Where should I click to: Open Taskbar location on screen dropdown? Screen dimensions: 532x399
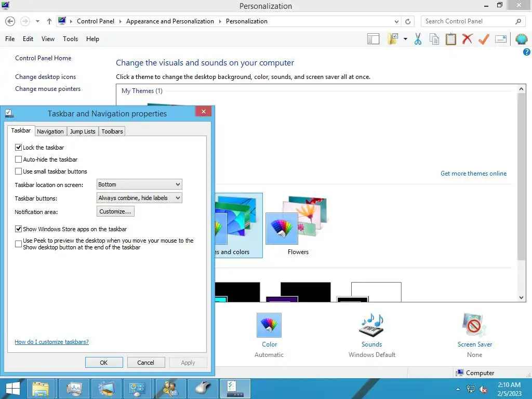[x=139, y=184]
